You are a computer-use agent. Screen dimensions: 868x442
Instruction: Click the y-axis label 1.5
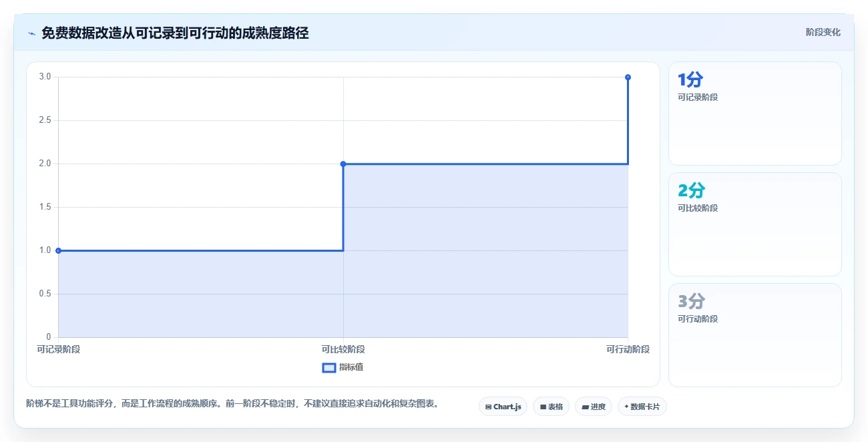point(45,207)
